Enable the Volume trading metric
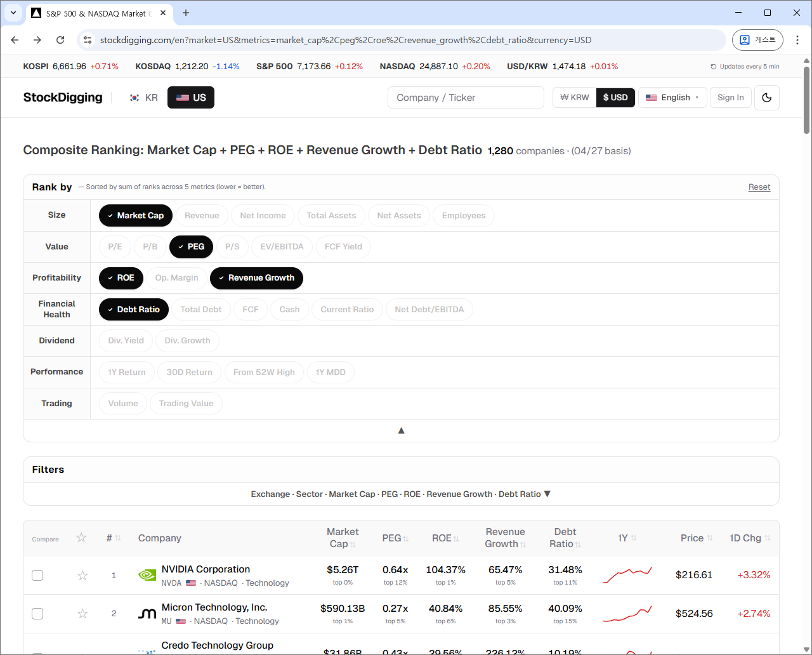812x655 pixels. (x=123, y=404)
